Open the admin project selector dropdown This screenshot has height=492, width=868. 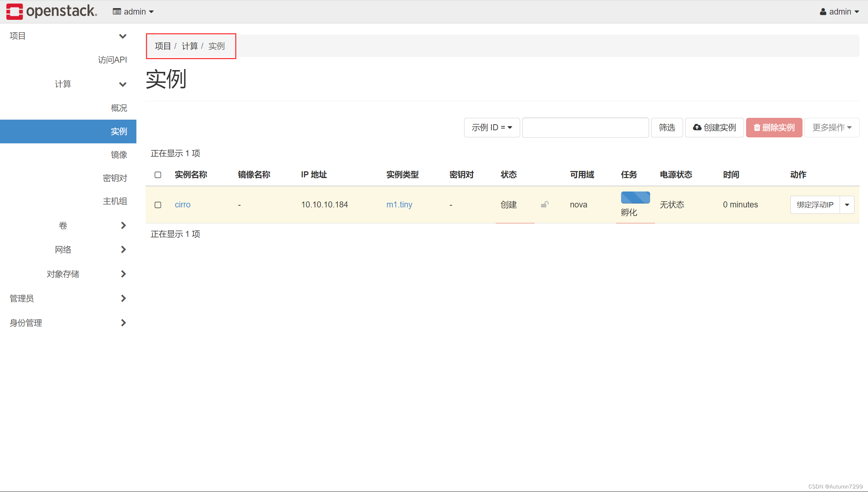(133, 12)
